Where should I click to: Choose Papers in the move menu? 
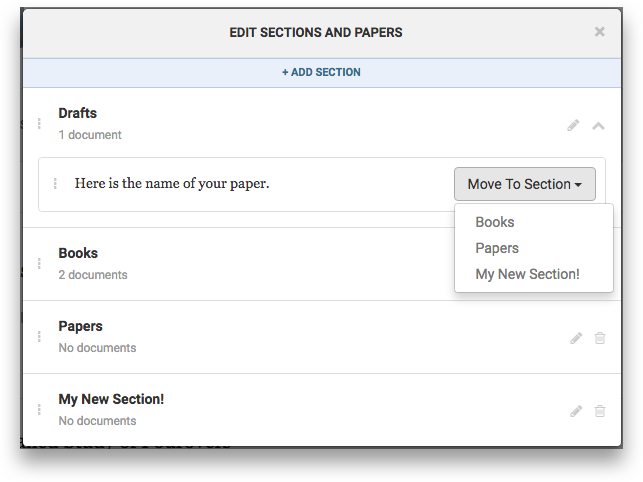click(497, 248)
